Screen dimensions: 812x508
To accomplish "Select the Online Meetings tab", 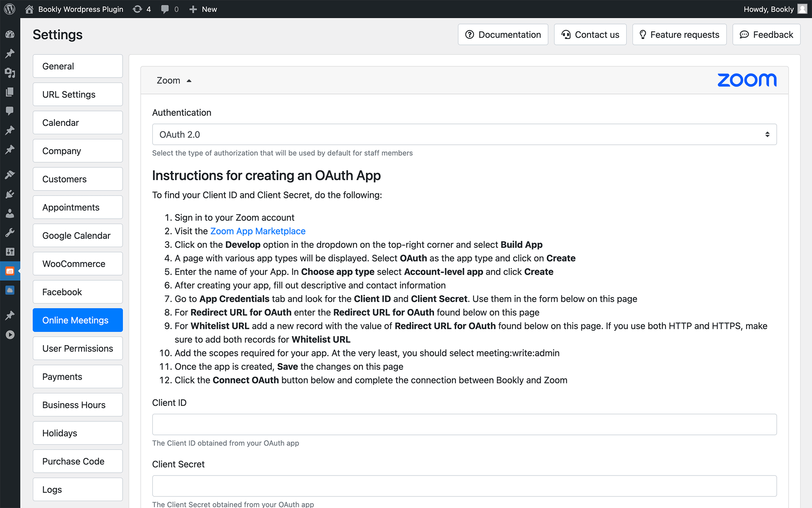I will coord(78,320).
